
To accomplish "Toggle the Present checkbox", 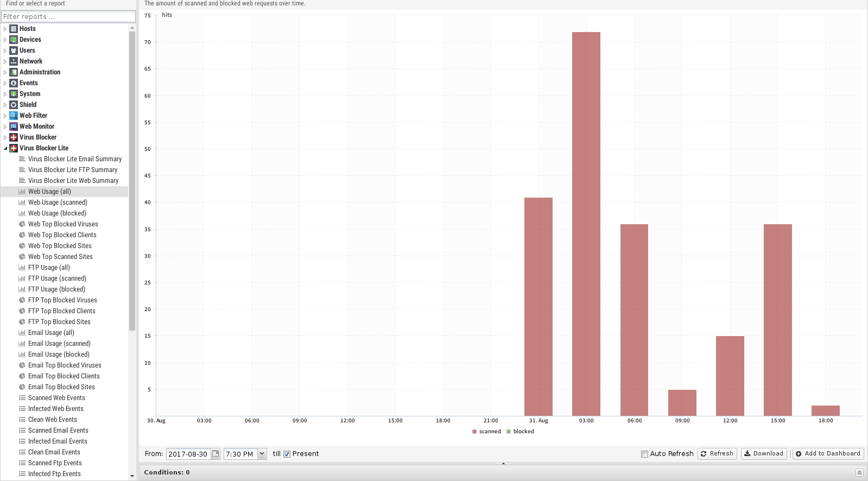I will click(287, 454).
